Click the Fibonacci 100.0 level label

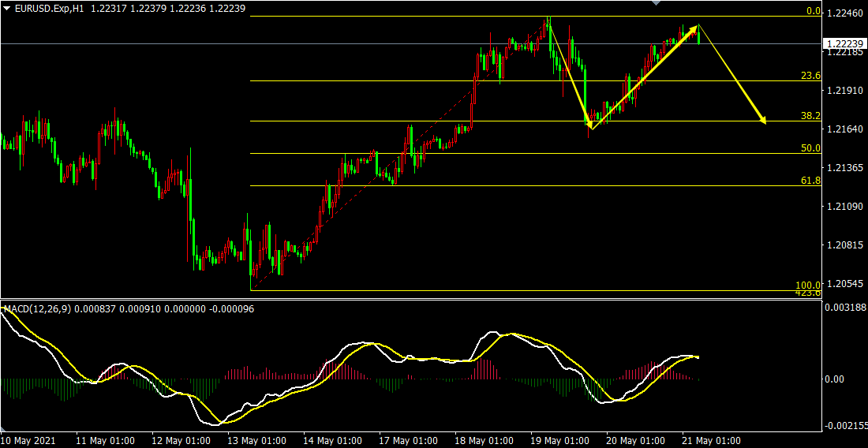808,285
